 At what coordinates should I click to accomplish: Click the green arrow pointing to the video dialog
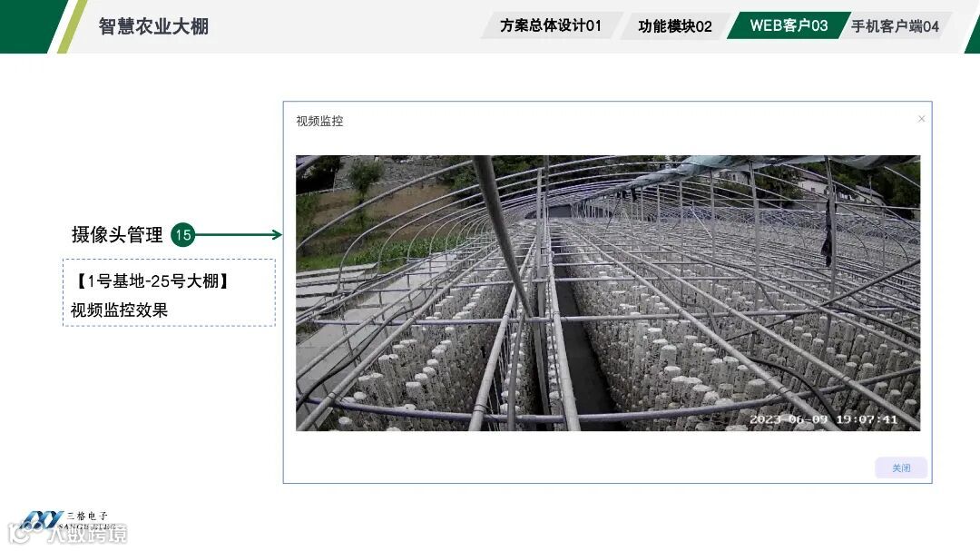tap(239, 234)
